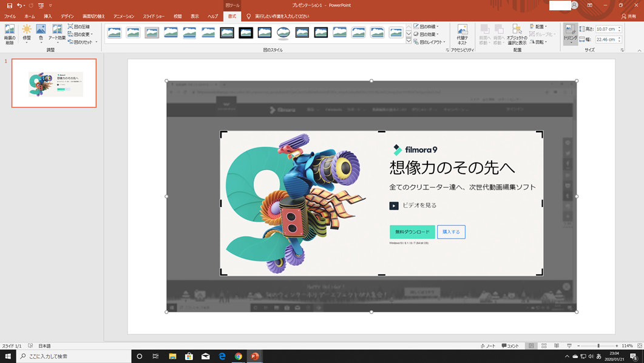
Task: Open Microsoft Edge from the taskbar
Action: 222,356
